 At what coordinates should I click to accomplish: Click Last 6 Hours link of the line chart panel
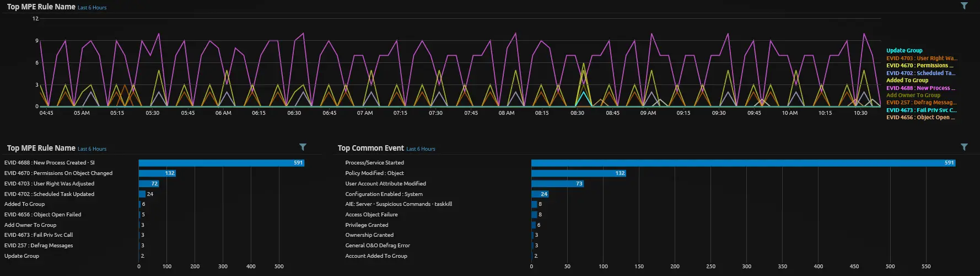coord(92,8)
